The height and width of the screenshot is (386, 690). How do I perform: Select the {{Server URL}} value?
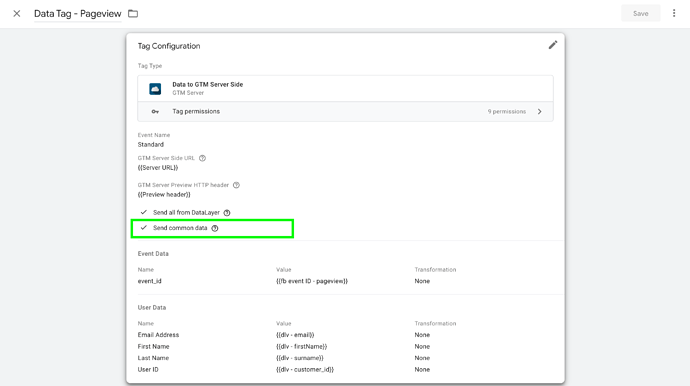(158, 168)
